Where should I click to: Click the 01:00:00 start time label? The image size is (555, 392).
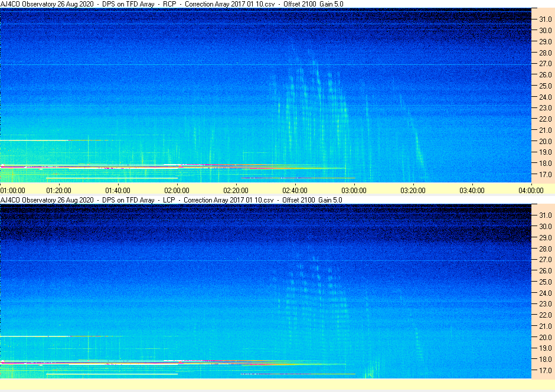tap(13, 190)
